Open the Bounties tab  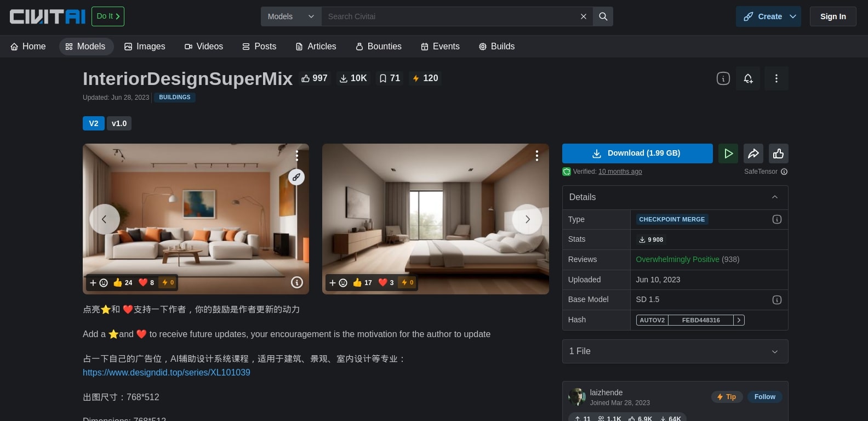(378, 47)
